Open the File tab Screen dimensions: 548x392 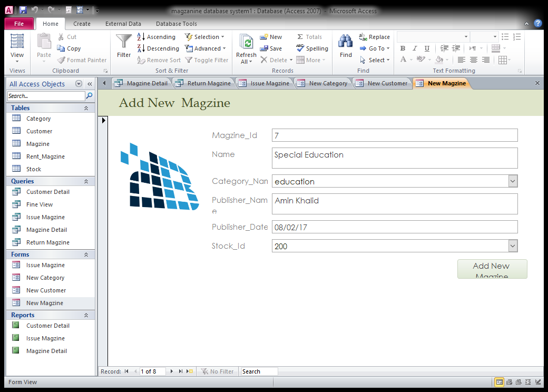coord(19,24)
